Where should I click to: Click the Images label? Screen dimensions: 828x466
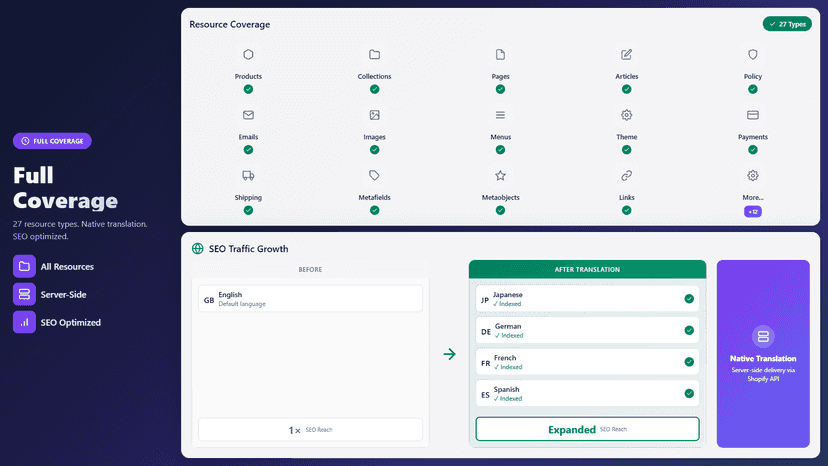tap(374, 137)
